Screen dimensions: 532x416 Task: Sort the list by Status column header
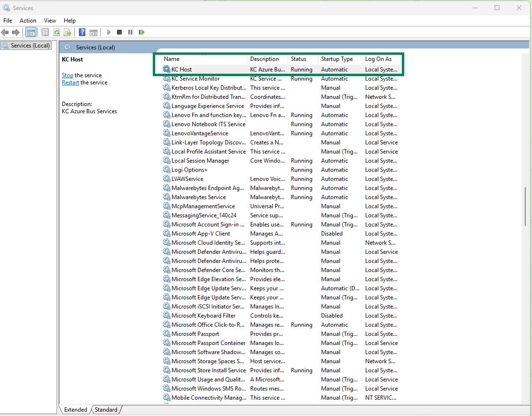(299, 59)
